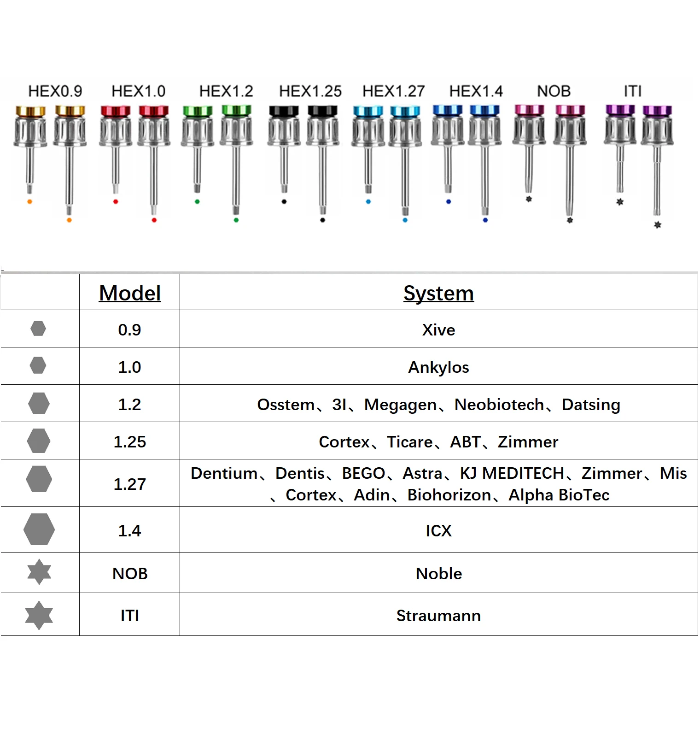The width and height of the screenshot is (700, 729).
Task: Click the short light-blue HEX1.27 screwdriver
Action: pos(368,150)
